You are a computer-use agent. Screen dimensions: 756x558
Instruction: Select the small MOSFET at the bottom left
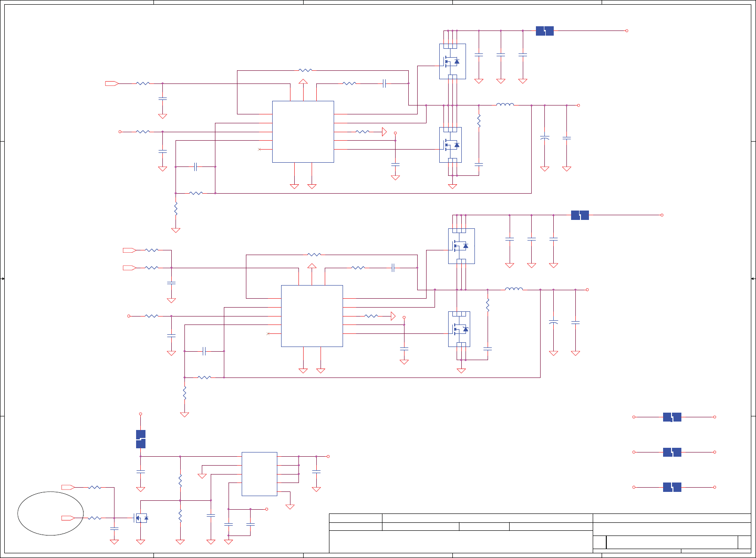[141, 518]
